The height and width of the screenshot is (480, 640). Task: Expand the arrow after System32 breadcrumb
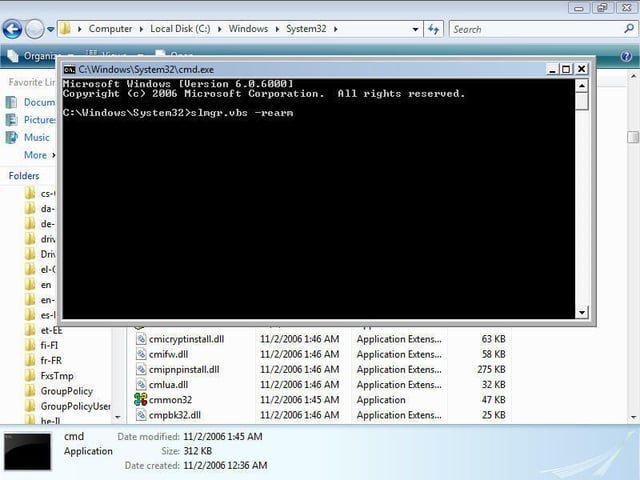tap(336, 29)
